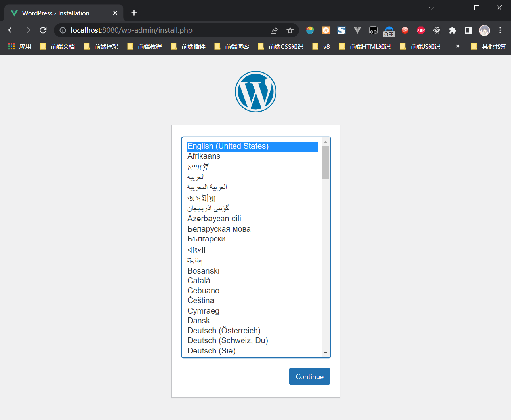Click the Vue devtools extension icon

click(x=357, y=30)
